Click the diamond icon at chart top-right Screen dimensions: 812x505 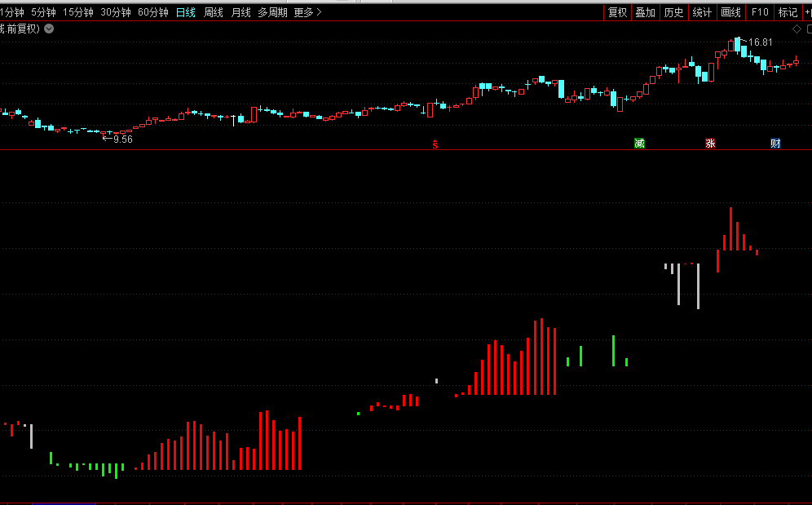coord(797,29)
